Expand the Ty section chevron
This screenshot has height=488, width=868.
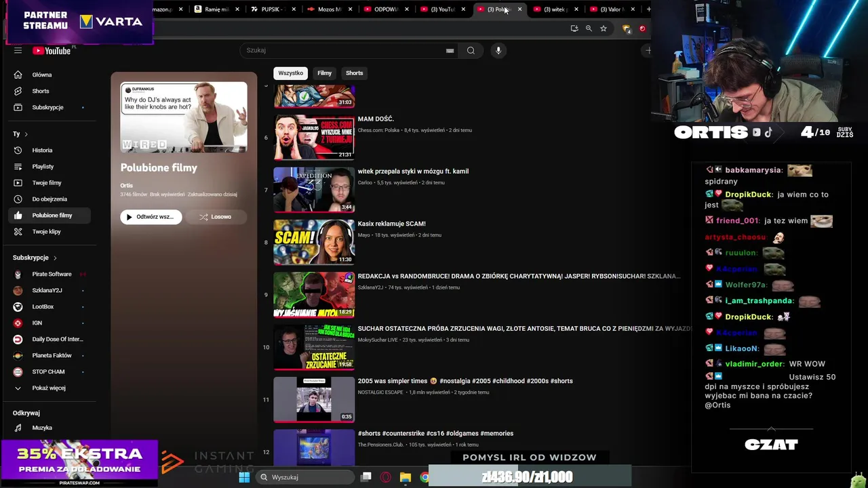[x=26, y=134]
